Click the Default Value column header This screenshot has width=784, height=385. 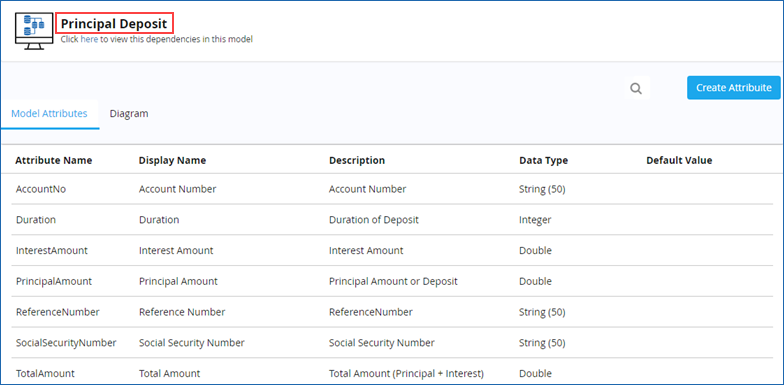pos(679,160)
